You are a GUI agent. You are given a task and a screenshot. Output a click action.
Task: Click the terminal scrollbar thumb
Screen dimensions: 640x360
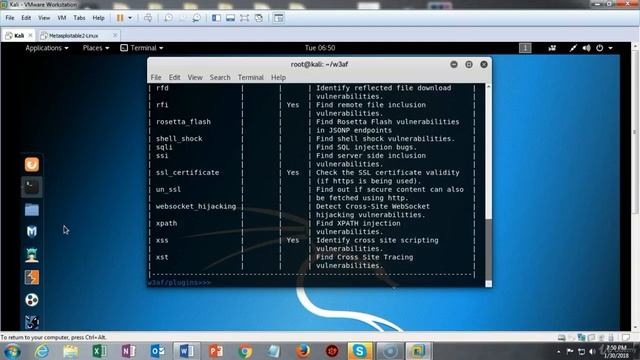(x=488, y=249)
